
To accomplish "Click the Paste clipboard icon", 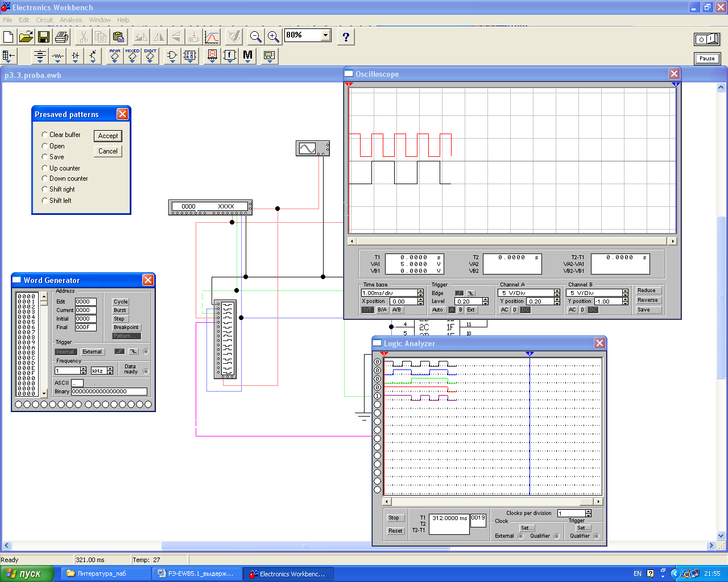I will [x=118, y=37].
